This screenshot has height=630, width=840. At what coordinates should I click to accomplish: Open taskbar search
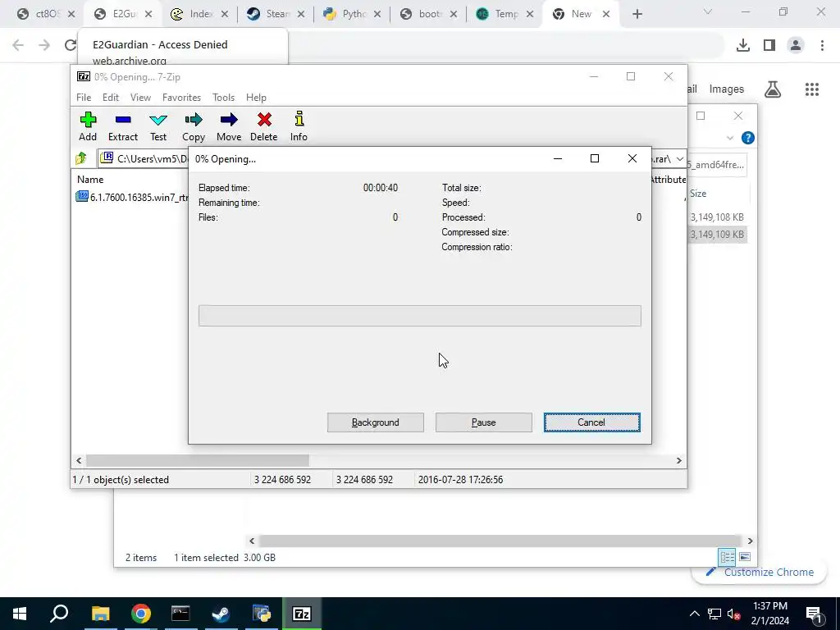pos(59,614)
